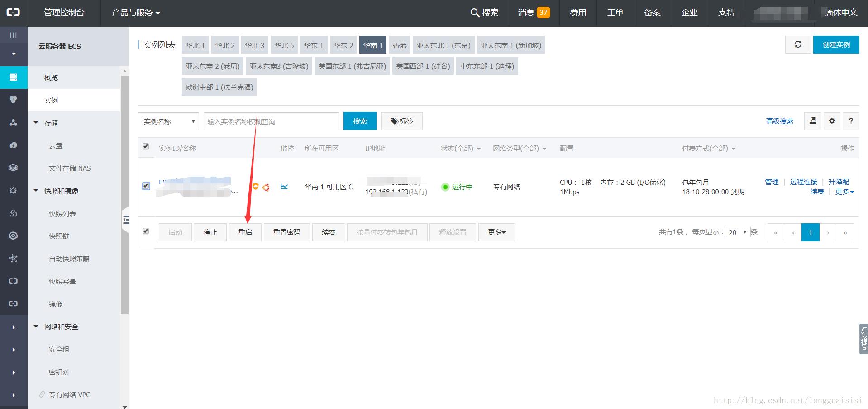This screenshot has height=409, width=868.
Task: Click the Alibaba Cloud logo in the top bar
Action: click(13, 12)
